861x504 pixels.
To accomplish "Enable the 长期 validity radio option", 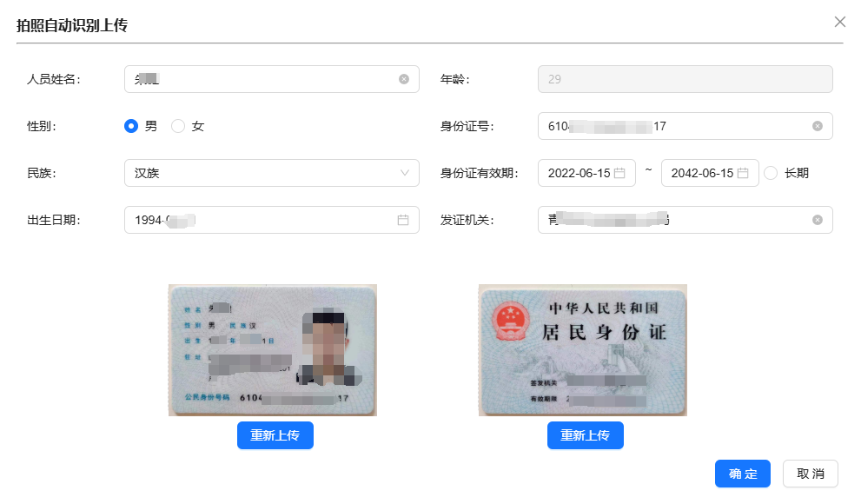I will pyautogui.click(x=771, y=173).
